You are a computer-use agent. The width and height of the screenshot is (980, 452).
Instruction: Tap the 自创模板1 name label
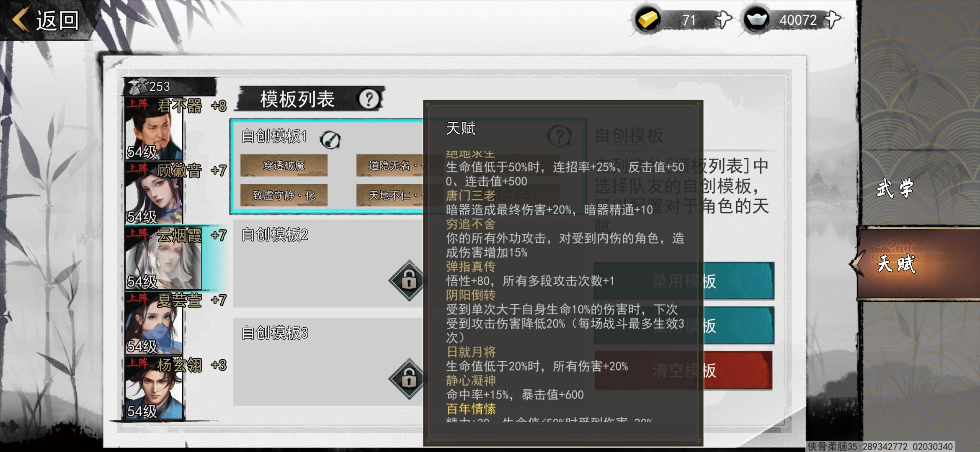tap(275, 136)
